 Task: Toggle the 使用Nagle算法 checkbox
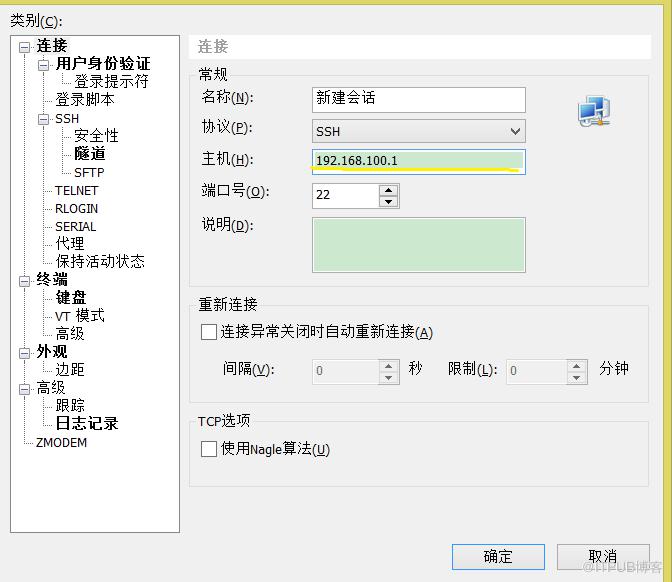click(209, 449)
